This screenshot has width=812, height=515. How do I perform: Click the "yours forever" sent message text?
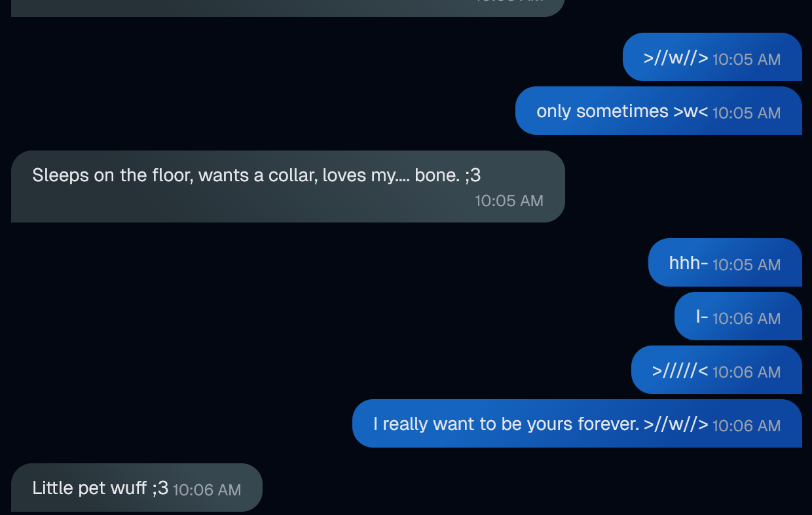506,424
